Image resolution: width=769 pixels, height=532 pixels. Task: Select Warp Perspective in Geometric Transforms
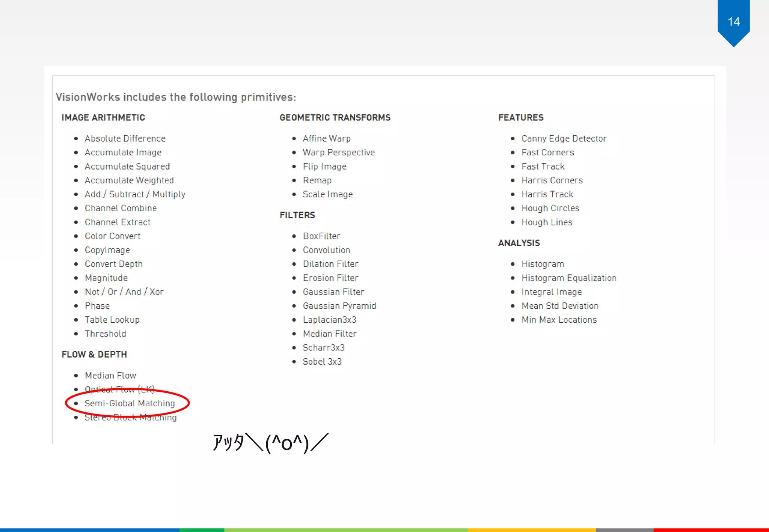coord(339,152)
